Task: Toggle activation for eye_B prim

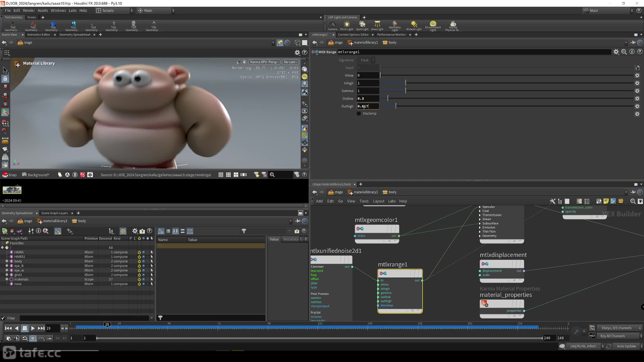Action: click(139, 266)
